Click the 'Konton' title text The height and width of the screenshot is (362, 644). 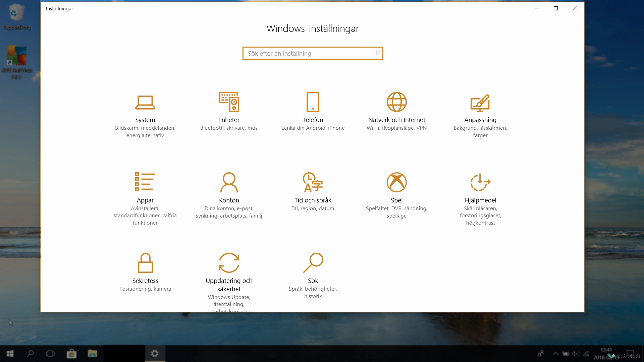(229, 200)
